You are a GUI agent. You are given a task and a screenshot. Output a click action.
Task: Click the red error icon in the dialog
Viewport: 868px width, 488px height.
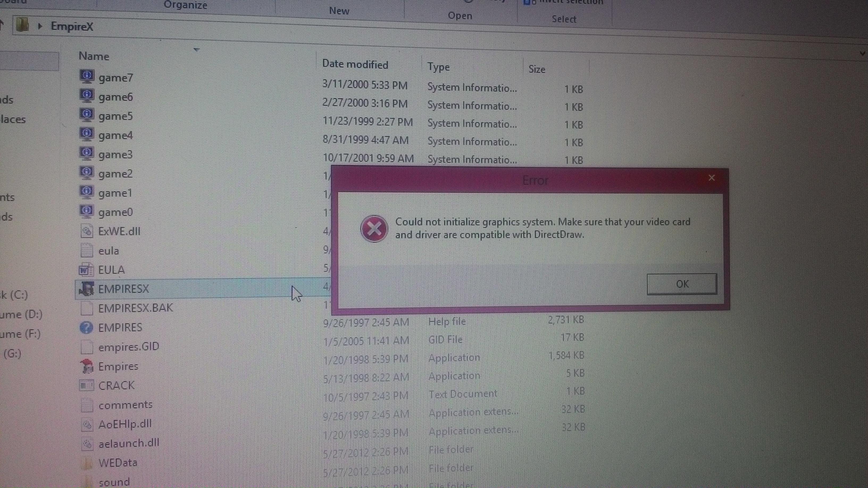point(374,228)
